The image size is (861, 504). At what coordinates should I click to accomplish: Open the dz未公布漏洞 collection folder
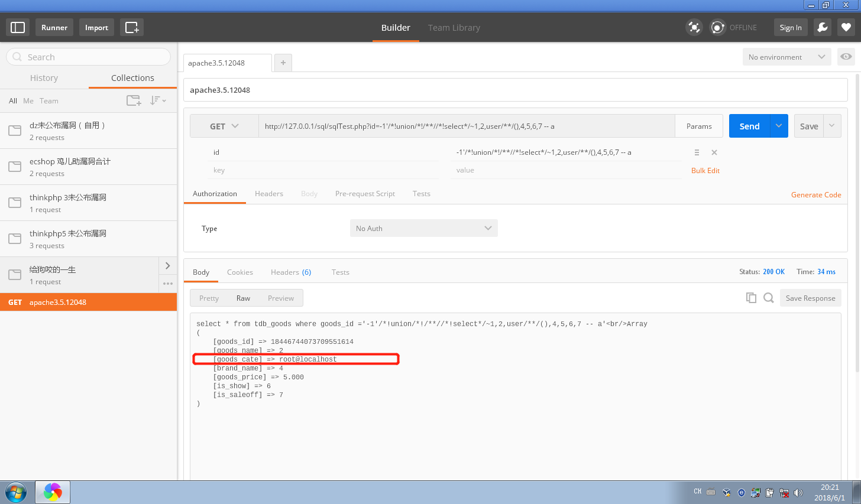(x=88, y=131)
